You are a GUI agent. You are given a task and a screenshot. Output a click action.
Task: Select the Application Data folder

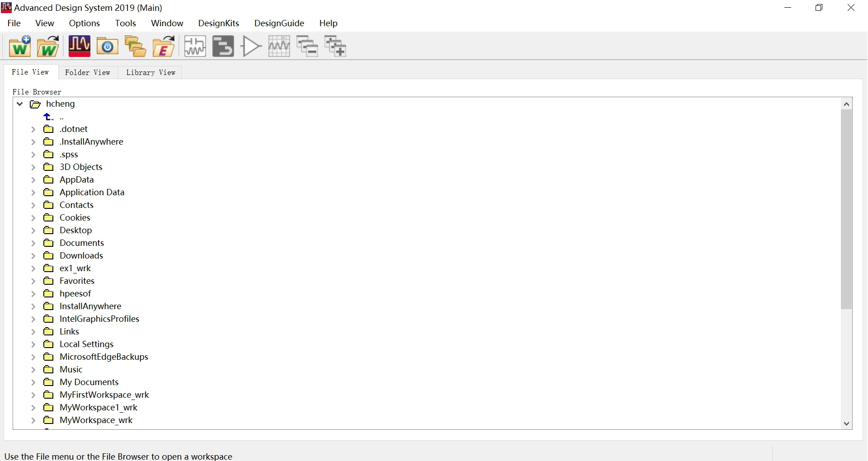click(x=92, y=193)
